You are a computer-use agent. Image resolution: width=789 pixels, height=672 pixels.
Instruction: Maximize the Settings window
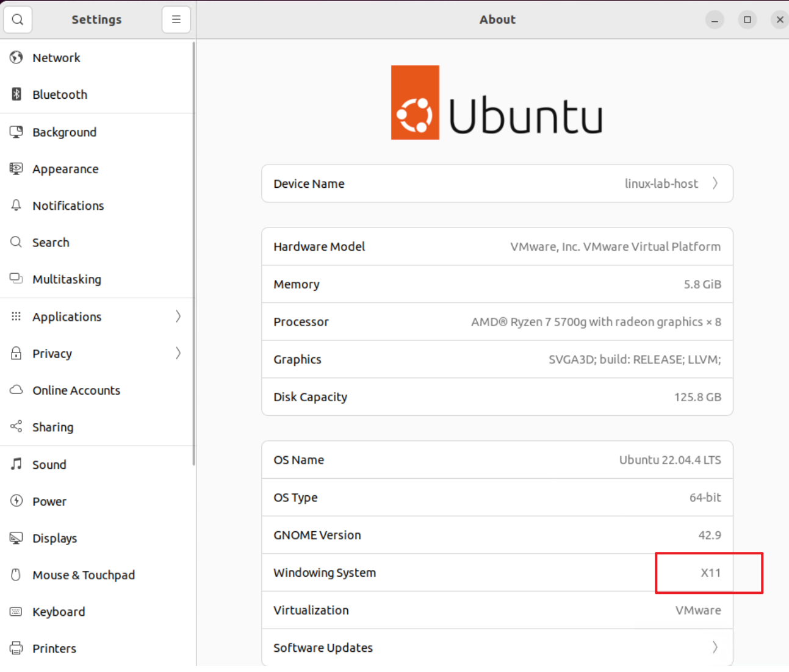point(748,20)
